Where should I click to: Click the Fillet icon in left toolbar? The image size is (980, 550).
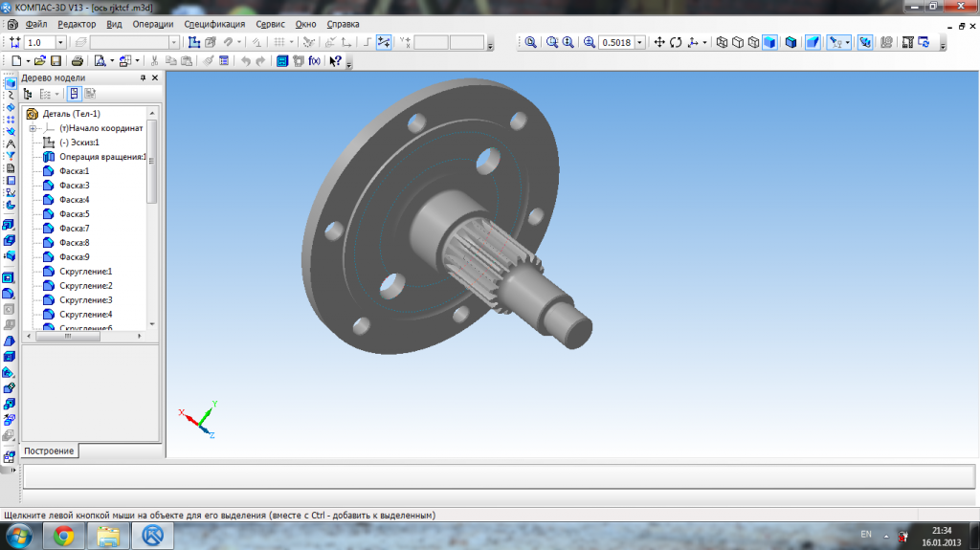(x=9, y=294)
